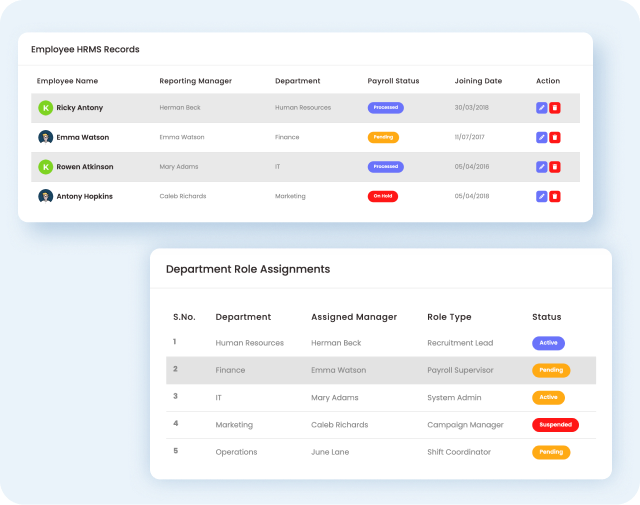640x505 pixels.
Task: Click Active status badge for Human Resources
Action: [548, 343]
